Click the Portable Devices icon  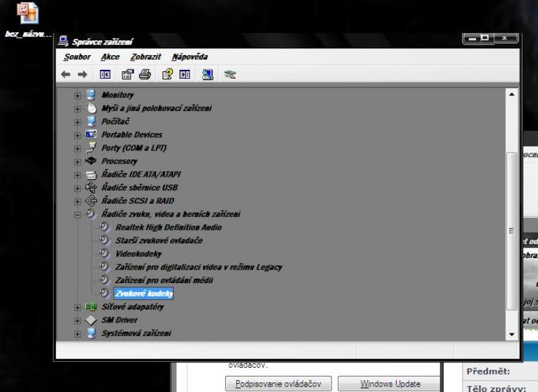point(91,134)
